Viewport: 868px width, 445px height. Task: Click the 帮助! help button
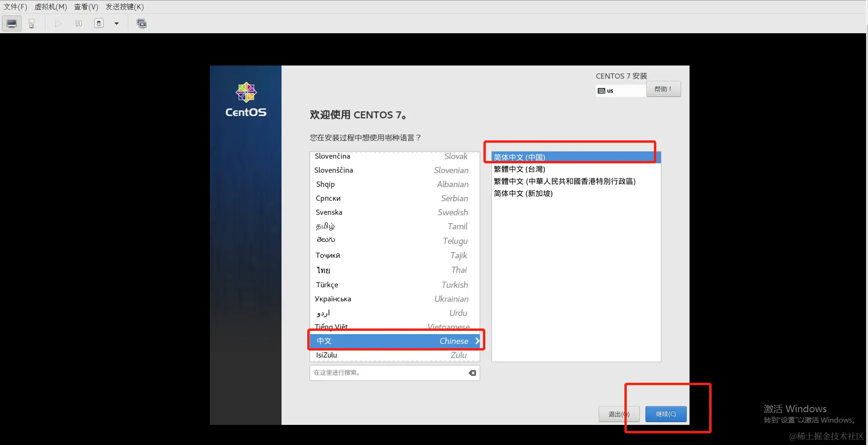664,89
